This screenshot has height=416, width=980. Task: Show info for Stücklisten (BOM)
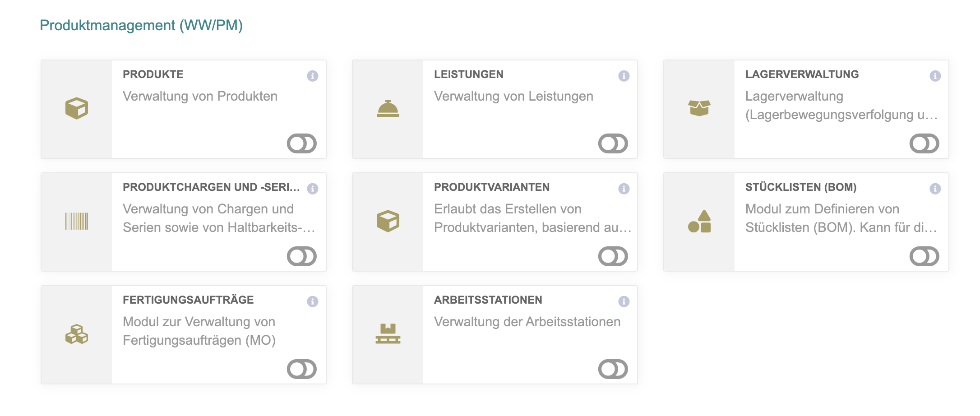pos(935,189)
